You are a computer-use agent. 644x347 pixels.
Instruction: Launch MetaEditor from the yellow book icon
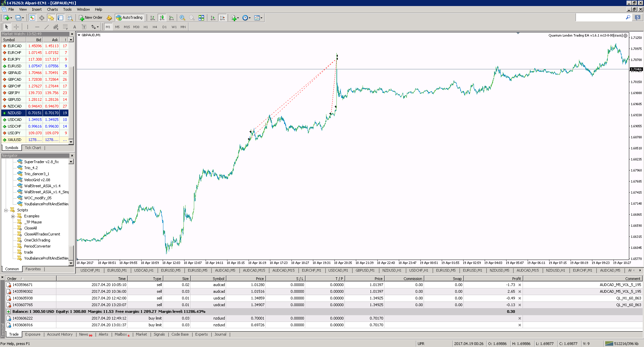(x=109, y=18)
